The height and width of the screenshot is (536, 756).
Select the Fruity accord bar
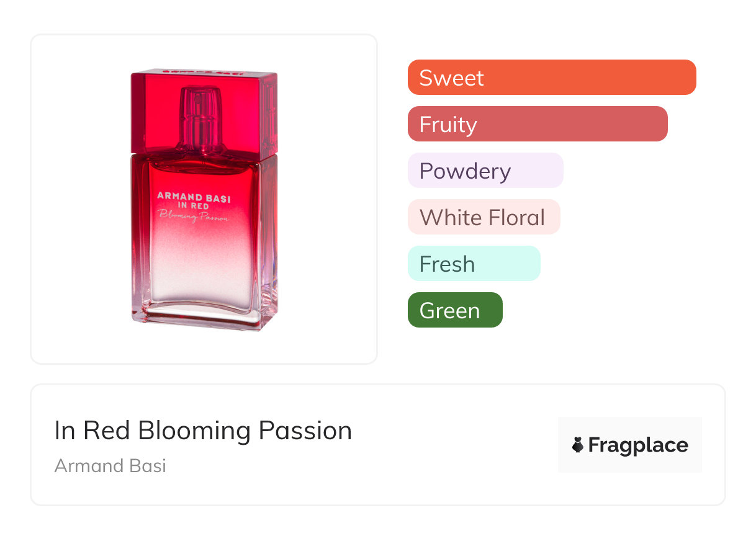pos(537,124)
